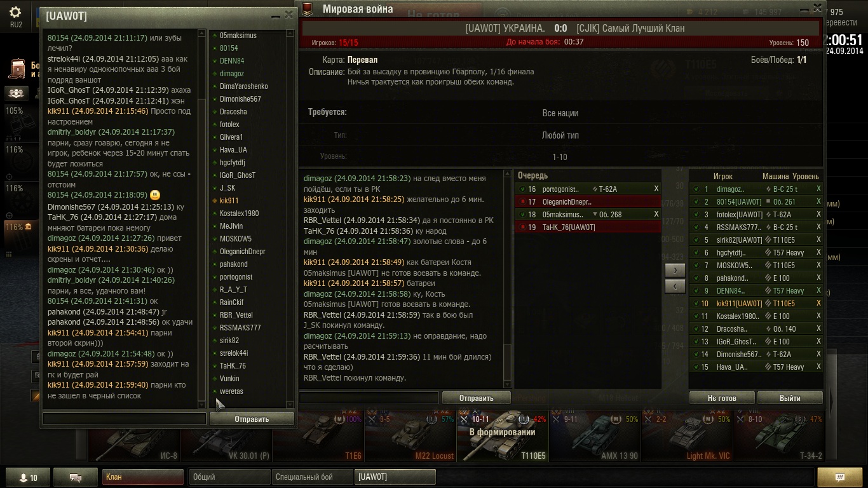
Task: Remove dimagoz from team with X
Action: click(x=818, y=189)
